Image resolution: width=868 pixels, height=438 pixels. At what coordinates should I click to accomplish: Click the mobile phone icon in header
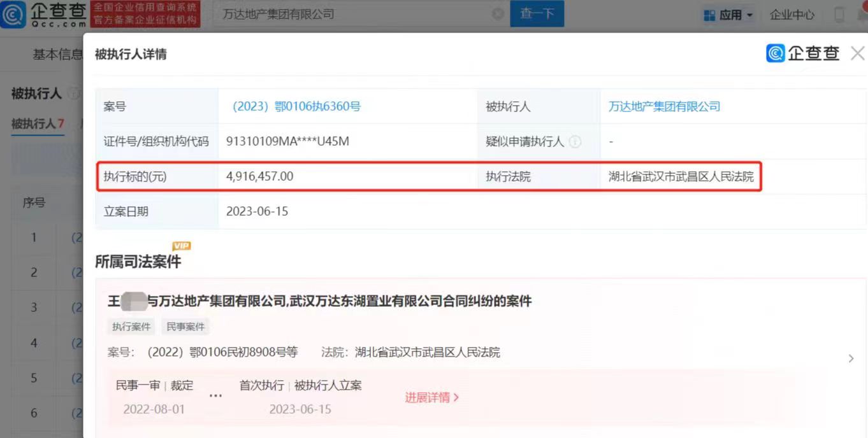click(839, 15)
